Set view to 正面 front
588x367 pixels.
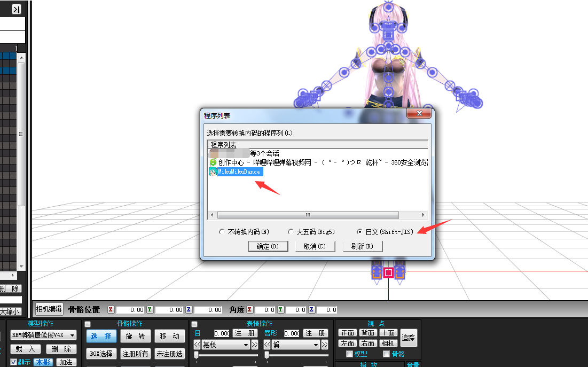click(348, 333)
